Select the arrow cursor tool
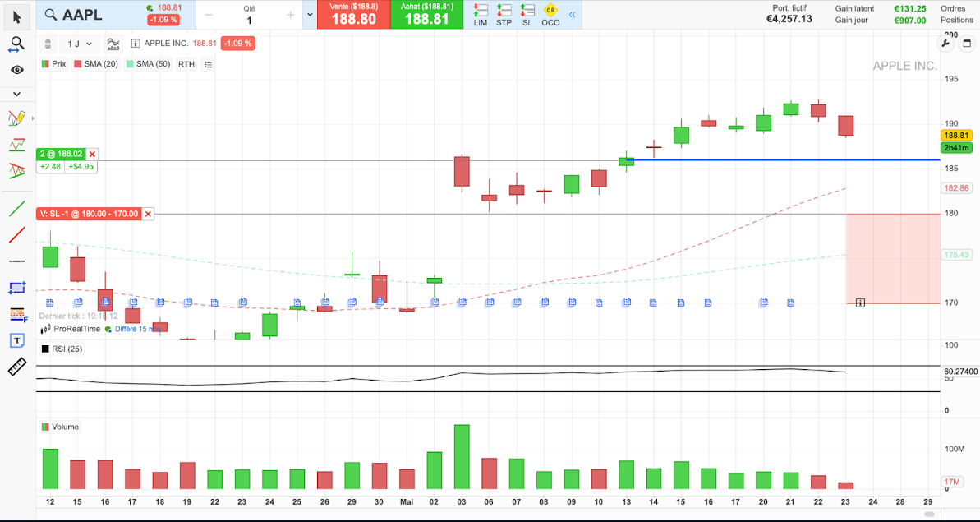 (17, 17)
